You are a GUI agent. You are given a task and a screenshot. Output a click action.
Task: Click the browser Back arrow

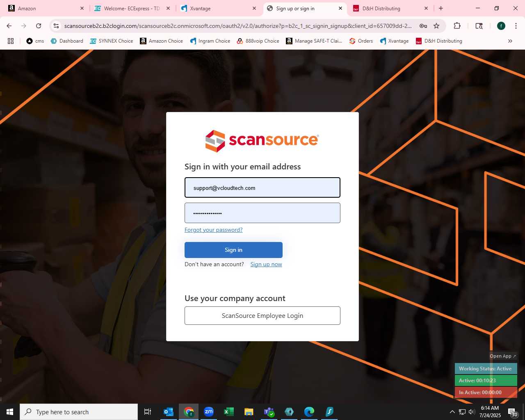click(9, 26)
